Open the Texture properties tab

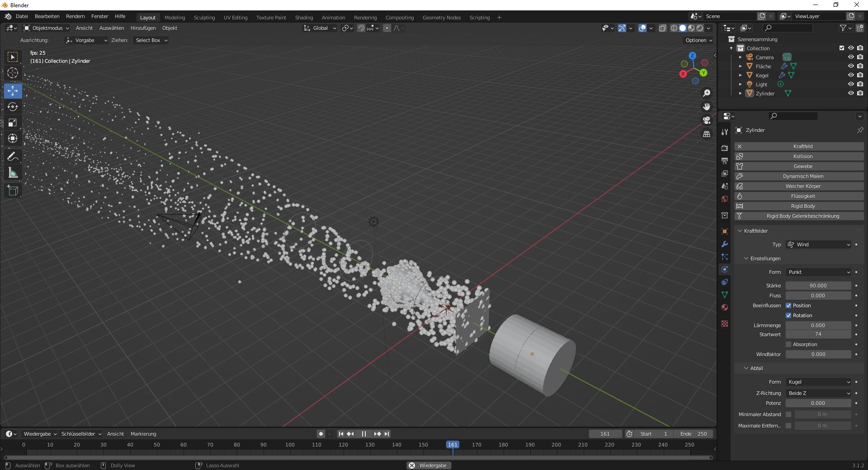[725, 324]
